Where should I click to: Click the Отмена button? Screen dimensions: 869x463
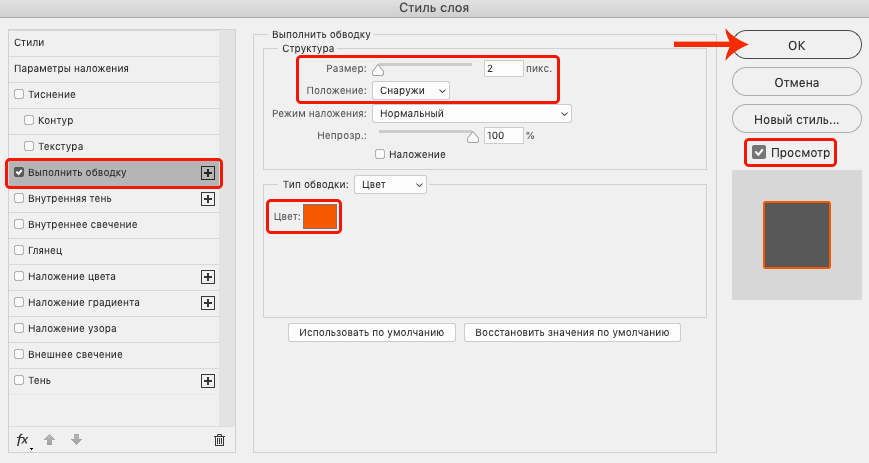(x=796, y=83)
